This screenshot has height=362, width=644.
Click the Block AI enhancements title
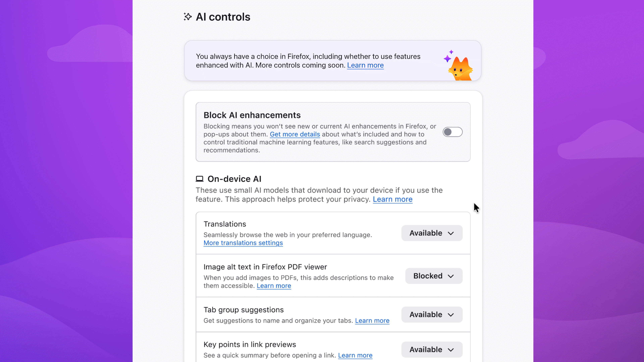coord(252,115)
